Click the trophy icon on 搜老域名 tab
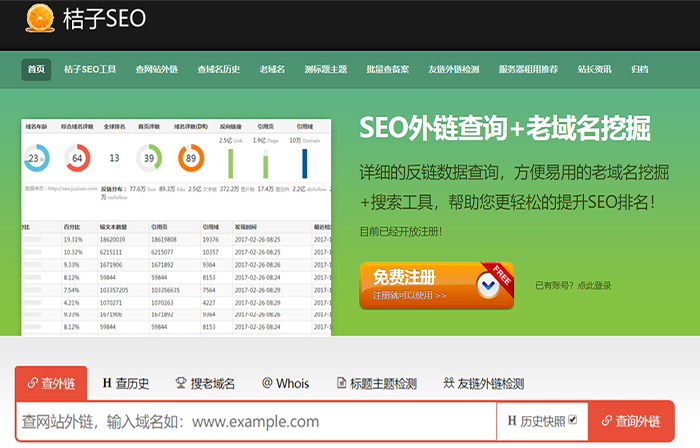Image resolution: width=700 pixels, height=448 pixels. click(x=181, y=383)
